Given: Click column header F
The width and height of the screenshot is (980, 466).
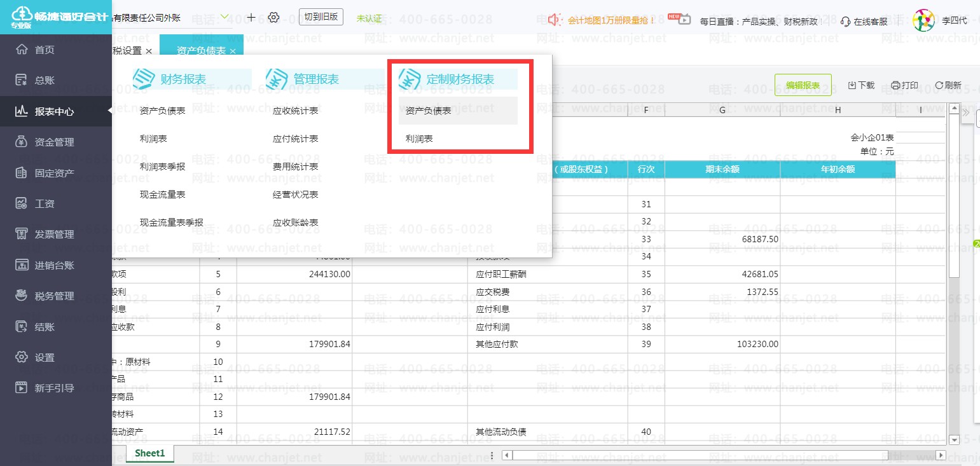Looking at the screenshot, I should [646, 110].
